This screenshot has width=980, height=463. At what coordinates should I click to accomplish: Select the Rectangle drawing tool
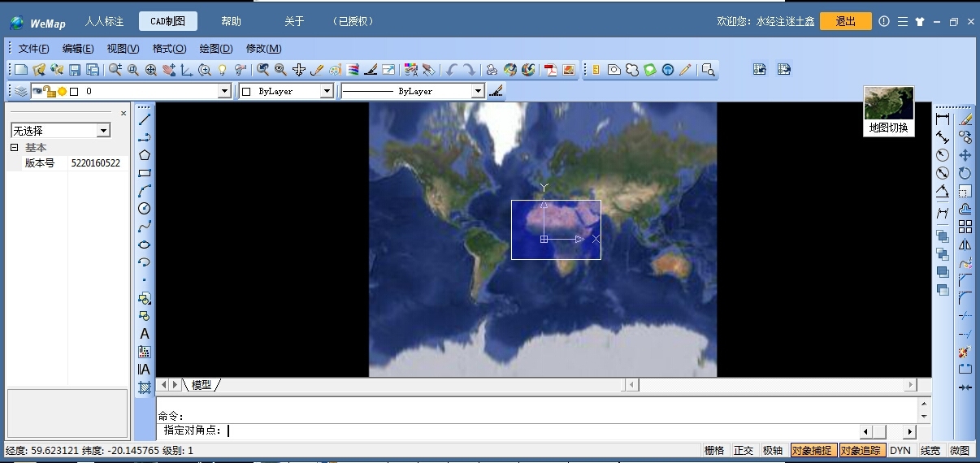click(145, 172)
